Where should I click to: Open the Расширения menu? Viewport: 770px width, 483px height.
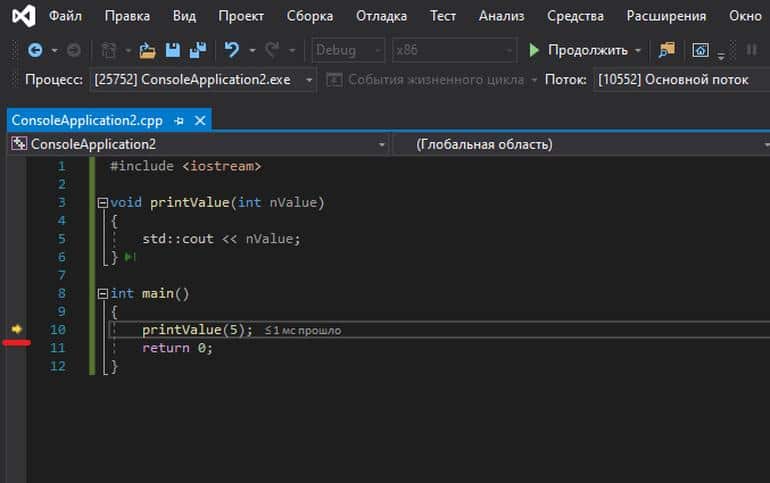(666, 16)
